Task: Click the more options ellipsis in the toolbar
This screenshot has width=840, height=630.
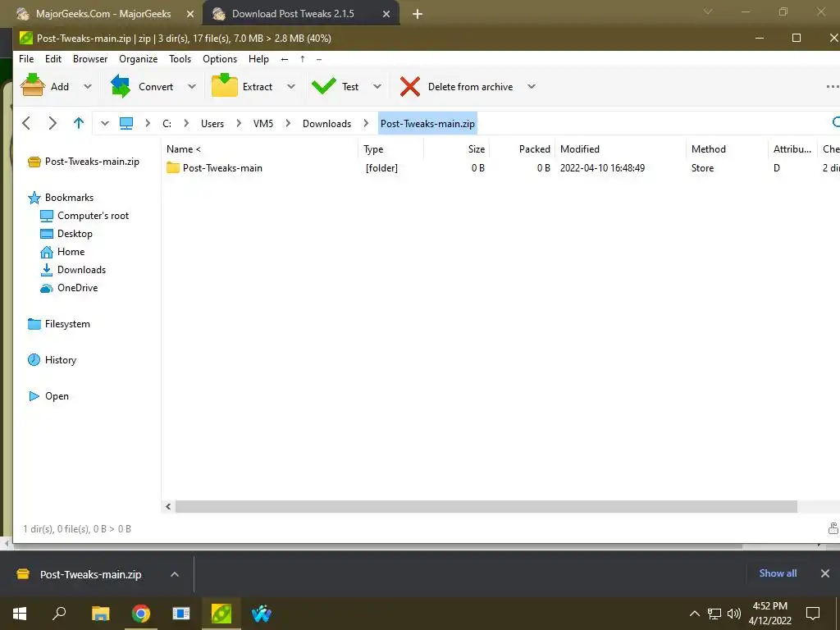Action: click(x=833, y=87)
